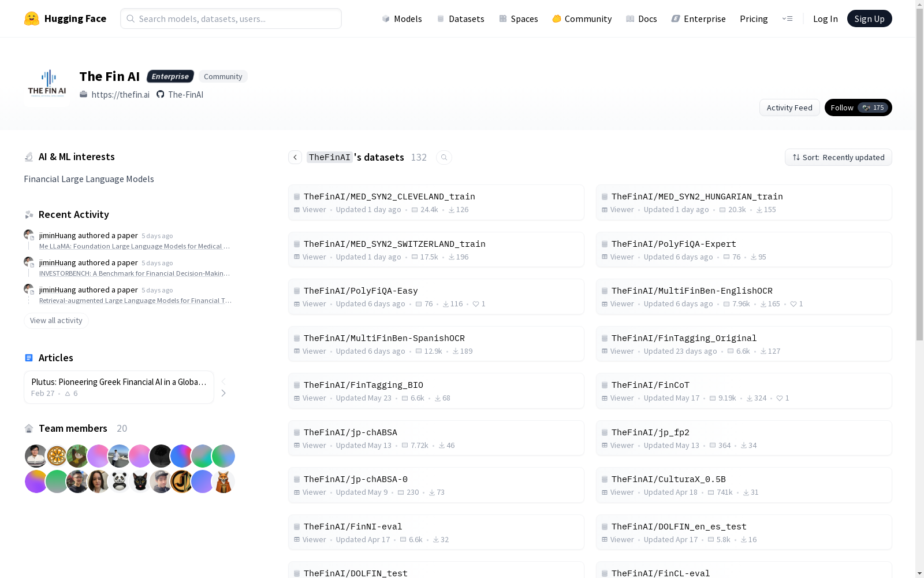The height and width of the screenshot is (578, 924).
Task: Click the Hugging Face logo icon
Action: click(32, 18)
